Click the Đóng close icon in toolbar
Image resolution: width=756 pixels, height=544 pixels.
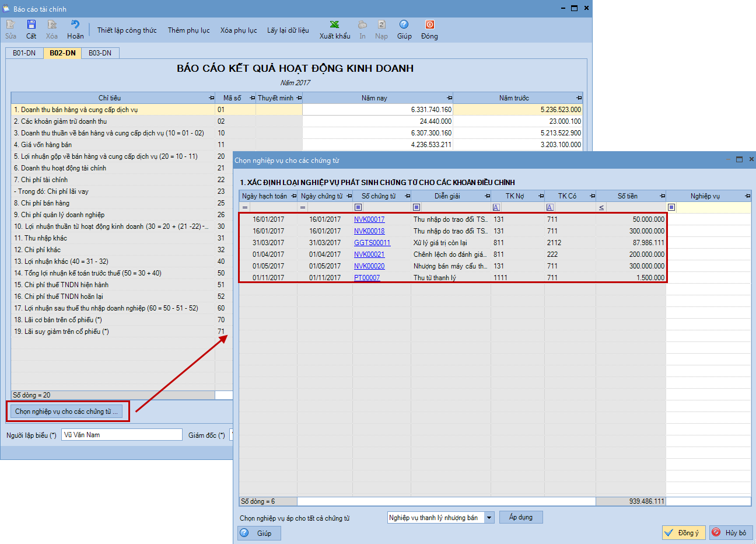[x=429, y=25]
